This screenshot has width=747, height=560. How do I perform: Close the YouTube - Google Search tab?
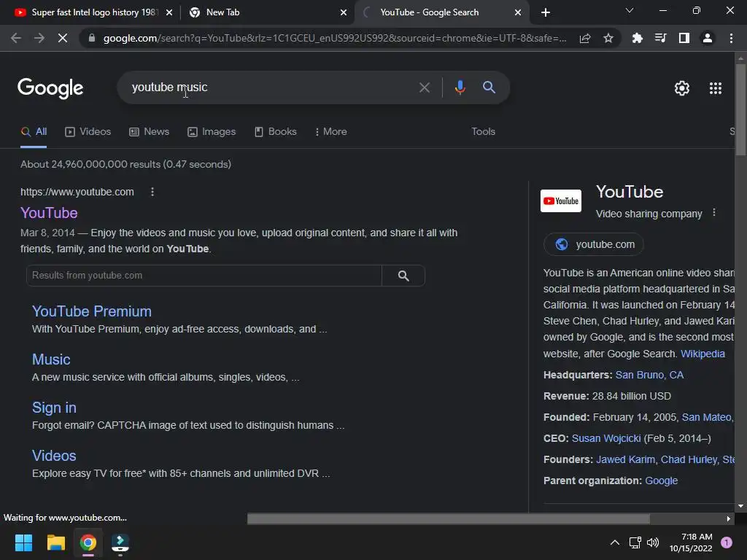point(518,12)
